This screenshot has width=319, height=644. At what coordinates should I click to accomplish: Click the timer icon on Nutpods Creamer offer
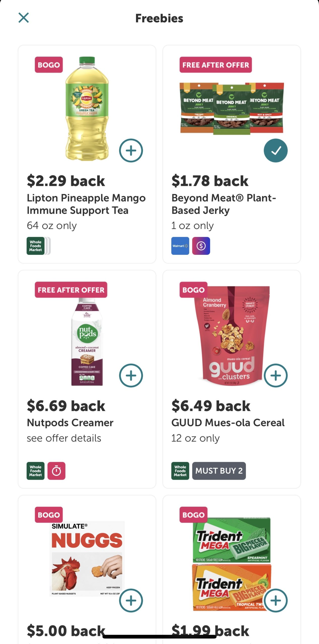coord(57,471)
